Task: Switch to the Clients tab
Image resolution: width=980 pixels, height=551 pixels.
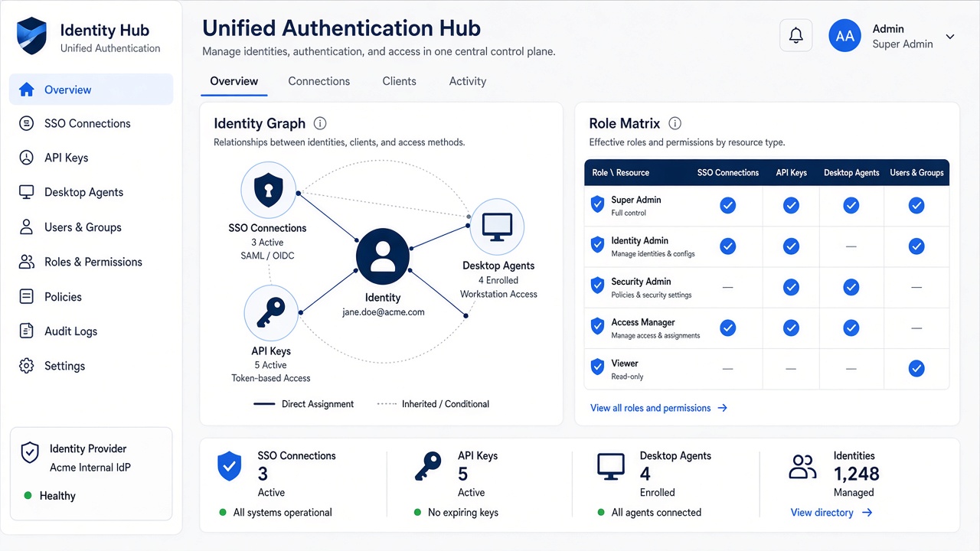Action: point(400,81)
